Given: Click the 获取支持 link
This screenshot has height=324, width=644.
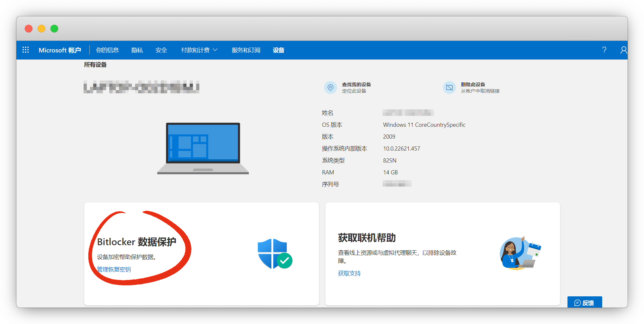Looking at the screenshot, I should 349,273.
